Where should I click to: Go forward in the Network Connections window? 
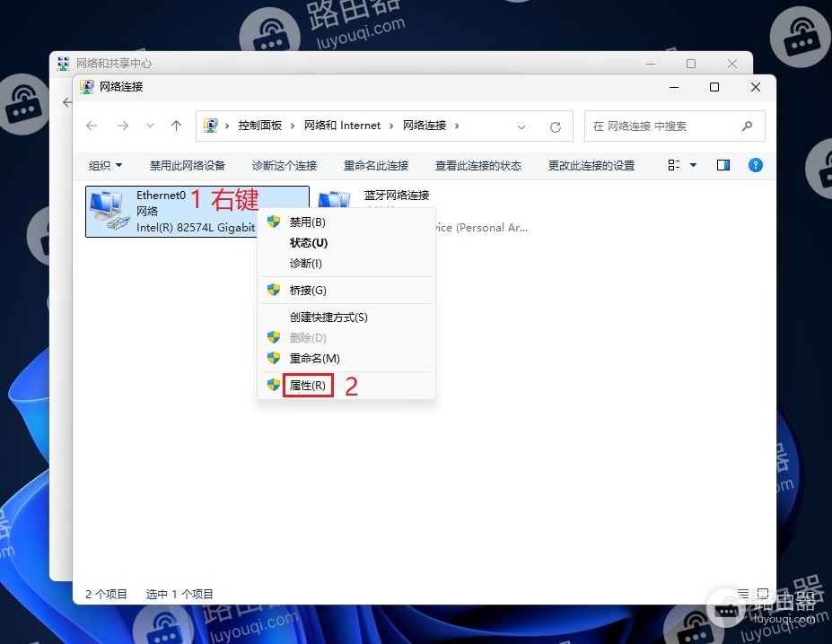(x=123, y=126)
